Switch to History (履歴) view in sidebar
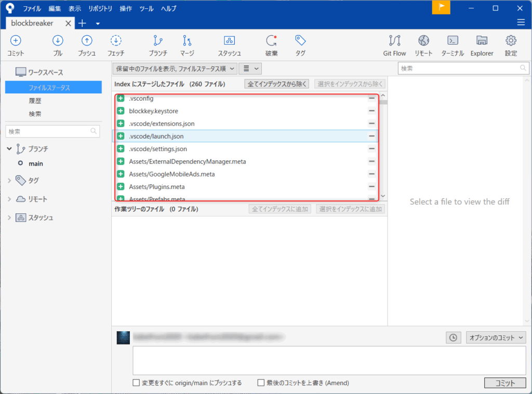The width and height of the screenshot is (532, 394). (x=35, y=101)
